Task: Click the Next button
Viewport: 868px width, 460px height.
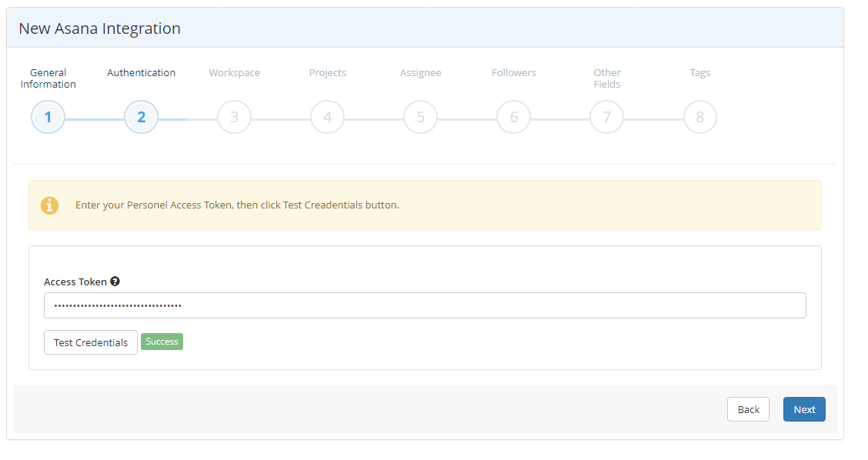Action: pyautogui.click(x=804, y=408)
